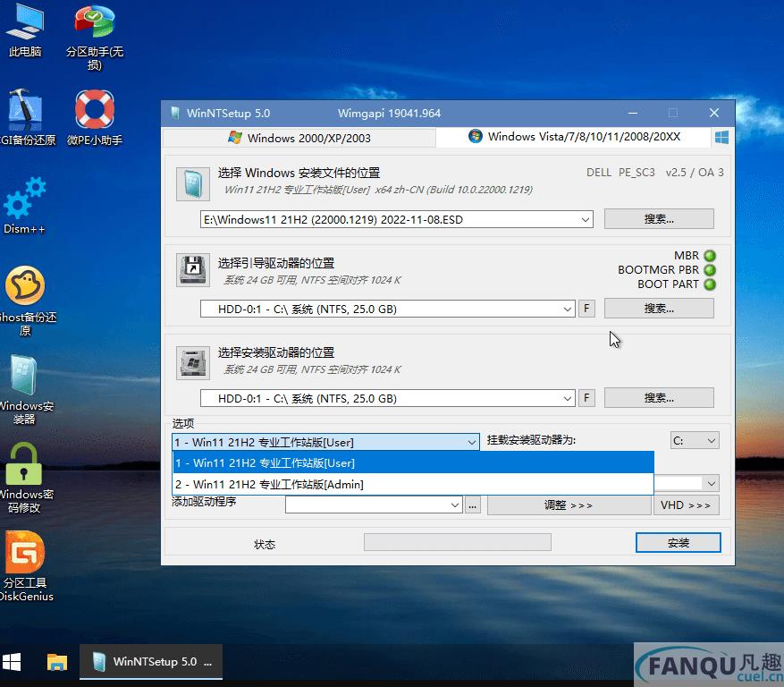Viewport: 784px width, 687px height.
Task: Expand the ESD install file path dropdown
Action: [x=585, y=220]
